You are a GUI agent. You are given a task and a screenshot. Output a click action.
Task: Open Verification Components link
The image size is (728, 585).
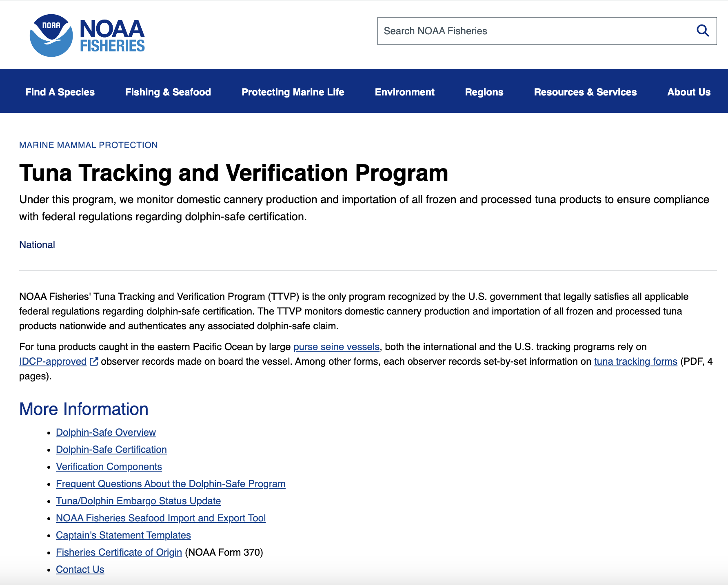click(109, 467)
